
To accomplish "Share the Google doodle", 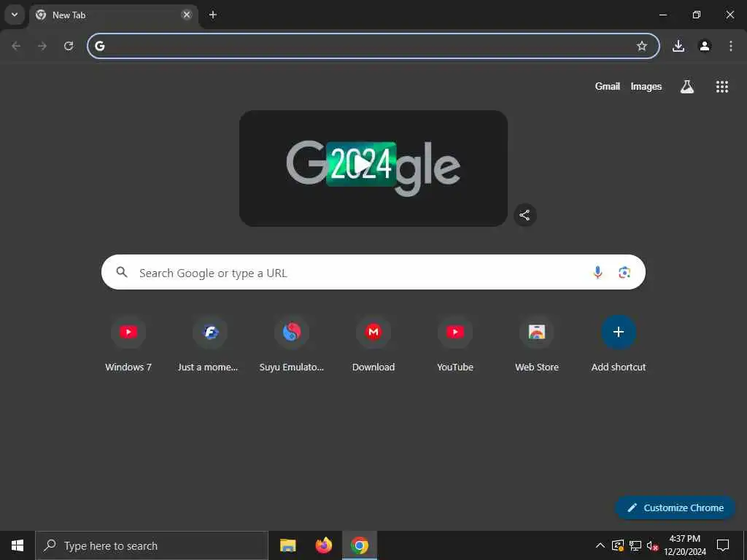I will 525,215.
